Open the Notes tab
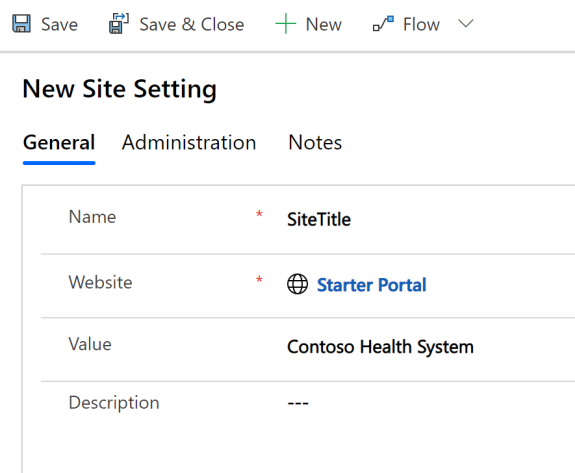The height and width of the screenshot is (473, 575). 315,142
